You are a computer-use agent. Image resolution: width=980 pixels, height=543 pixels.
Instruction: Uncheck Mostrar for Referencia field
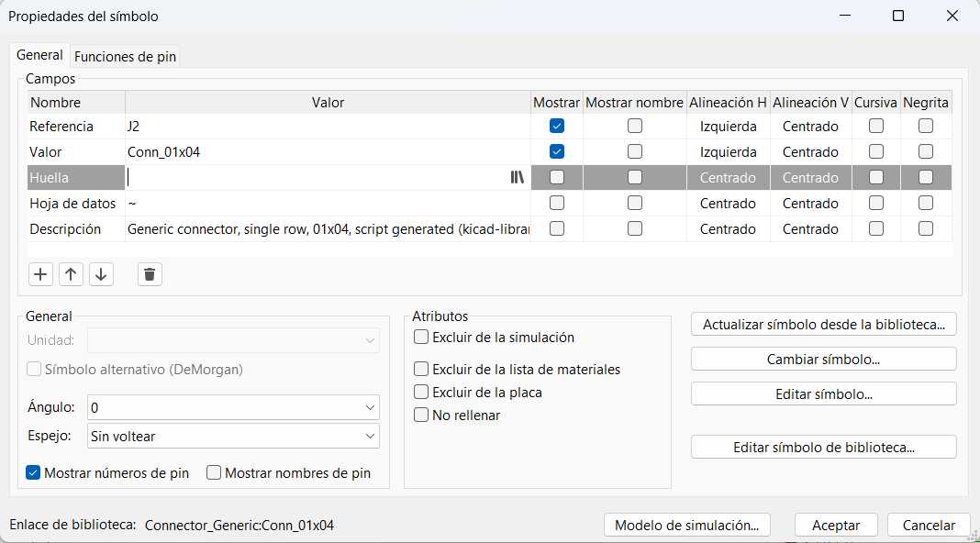557,127
